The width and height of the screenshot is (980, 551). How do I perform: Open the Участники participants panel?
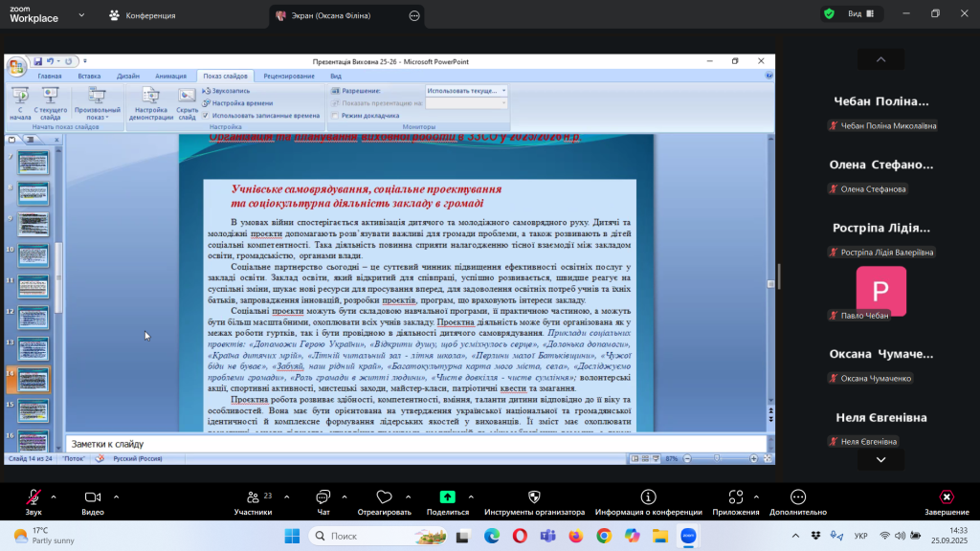point(253,497)
